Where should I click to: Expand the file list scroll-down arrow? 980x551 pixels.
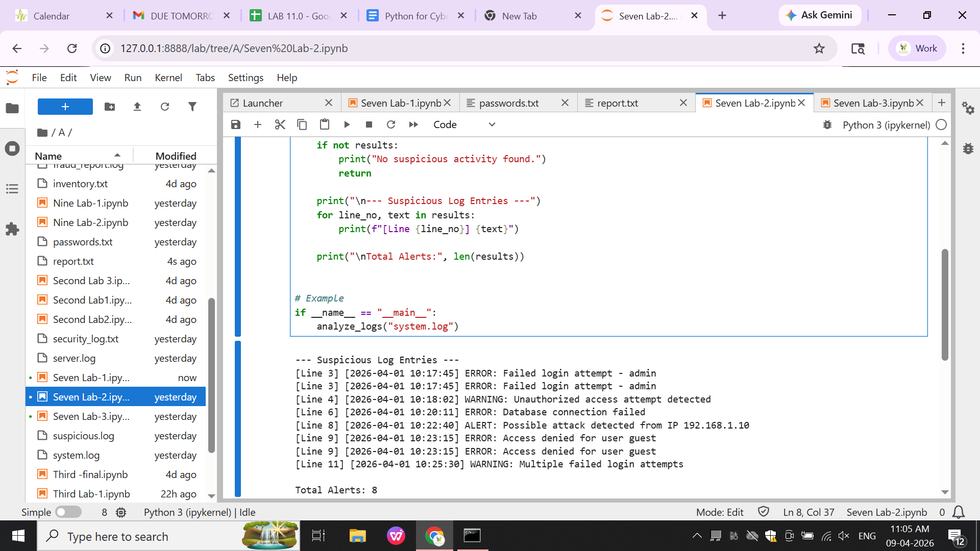click(211, 495)
